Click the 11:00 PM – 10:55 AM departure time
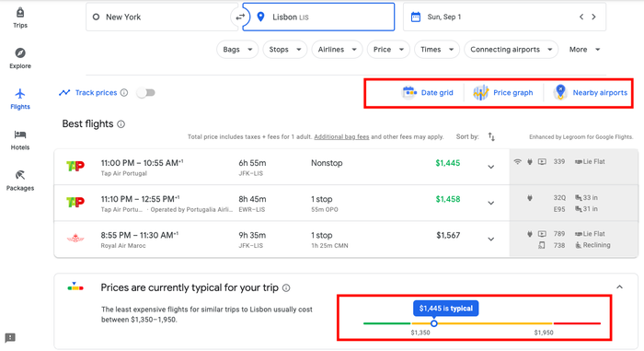 pos(142,163)
